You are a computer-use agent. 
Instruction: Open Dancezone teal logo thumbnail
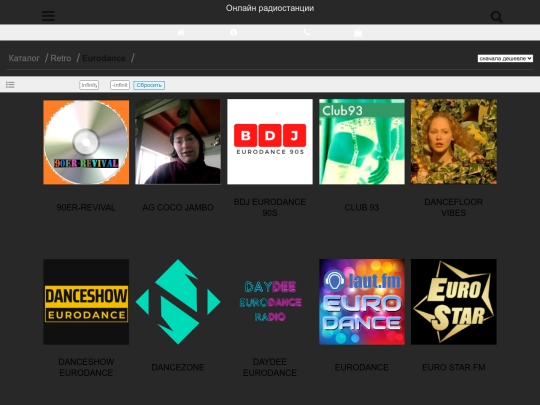[x=178, y=302]
